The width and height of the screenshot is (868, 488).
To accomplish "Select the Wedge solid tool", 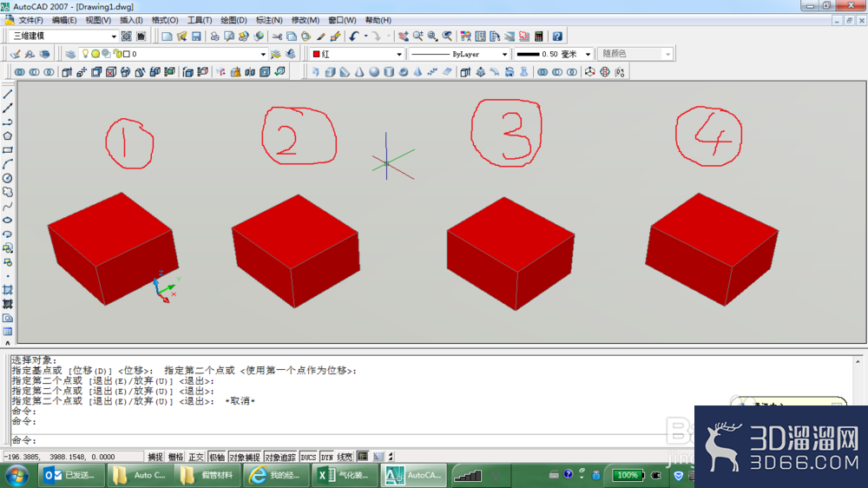I will pyautogui.click(x=345, y=72).
